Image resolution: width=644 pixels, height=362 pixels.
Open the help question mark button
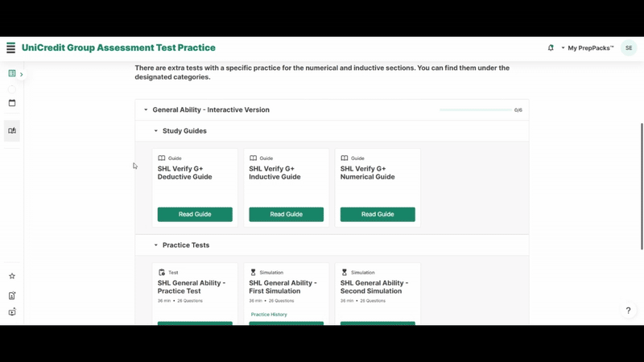click(x=628, y=311)
